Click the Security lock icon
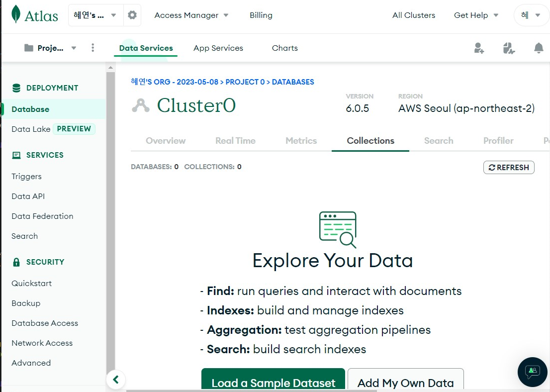 pos(16,262)
